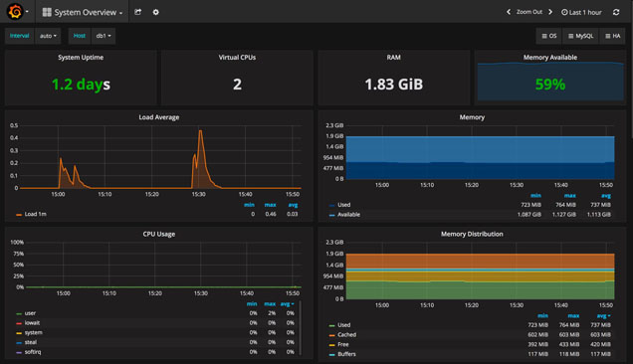Click the green user series color swatch
This screenshot has height=364, width=633.
click(x=19, y=313)
